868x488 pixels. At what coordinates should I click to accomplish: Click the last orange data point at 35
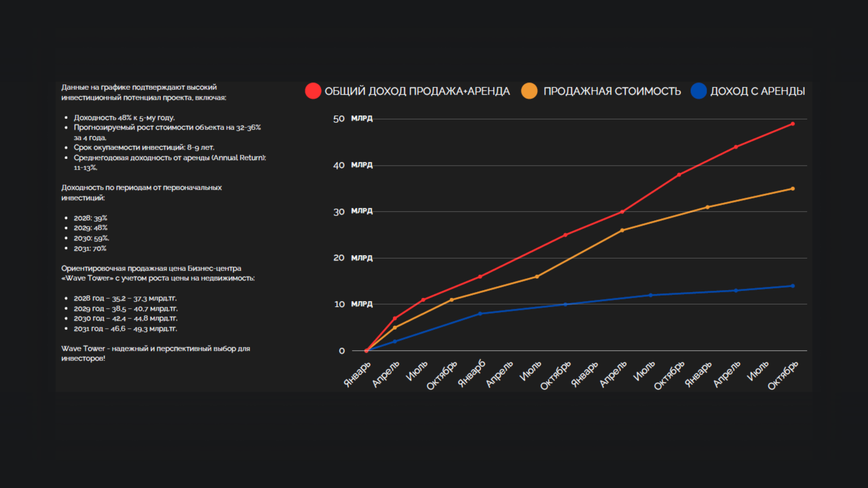793,189
